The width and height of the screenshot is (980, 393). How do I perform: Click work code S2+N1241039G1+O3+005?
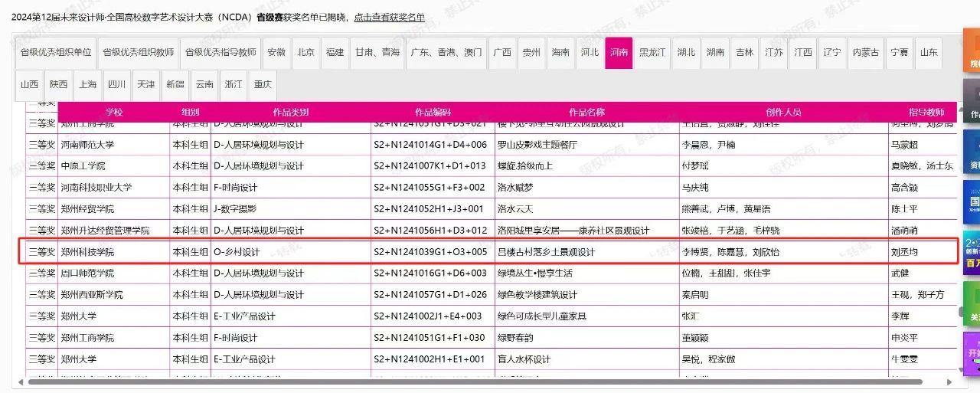pyautogui.click(x=430, y=251)
